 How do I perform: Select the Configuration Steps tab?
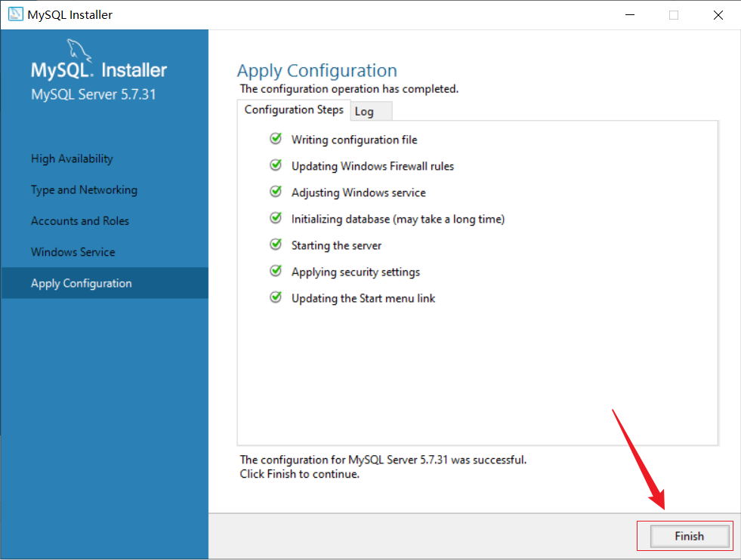click(x=294, y=109)
